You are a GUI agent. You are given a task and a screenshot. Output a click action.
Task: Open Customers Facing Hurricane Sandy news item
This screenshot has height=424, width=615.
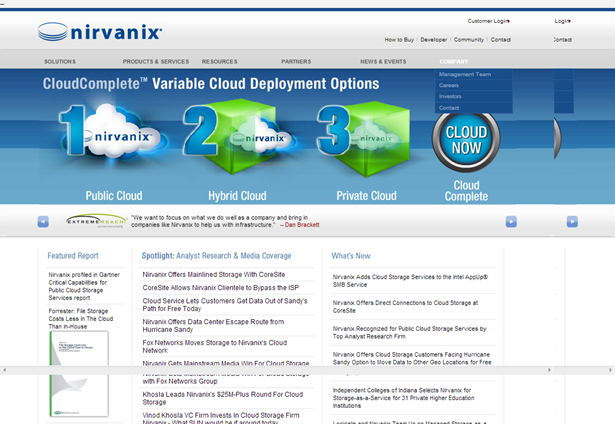tap(412, 358)
